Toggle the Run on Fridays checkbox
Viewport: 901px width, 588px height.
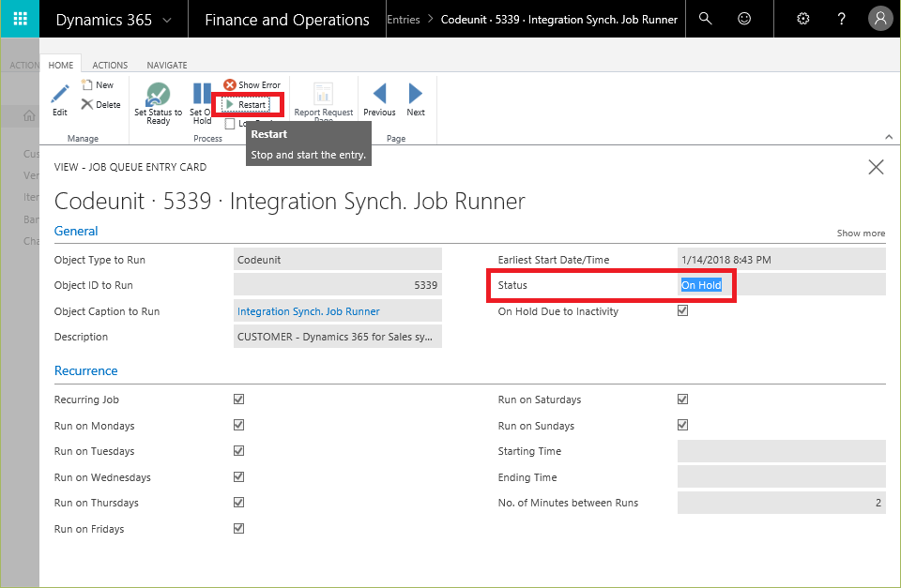239,528
